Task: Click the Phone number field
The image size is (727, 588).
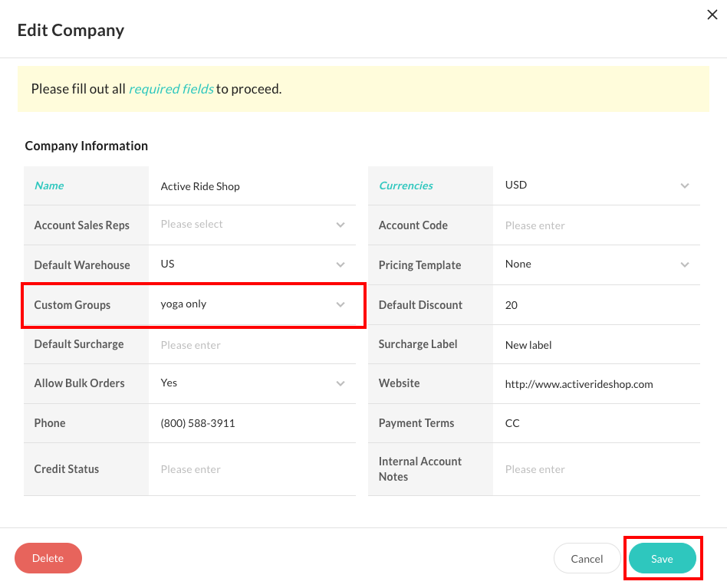Action: 252,423
